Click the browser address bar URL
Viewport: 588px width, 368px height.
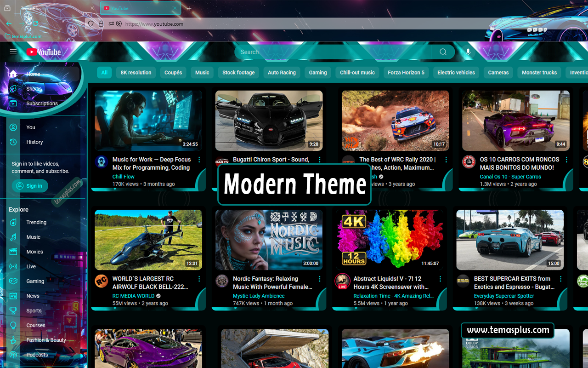click(154, 24)
